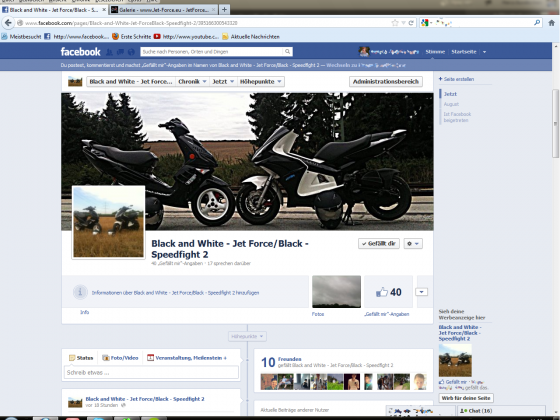This screenshot has height=420, width=560.
Task: Click the Facebook search magnifier button
Action: [x=287, y=52]
